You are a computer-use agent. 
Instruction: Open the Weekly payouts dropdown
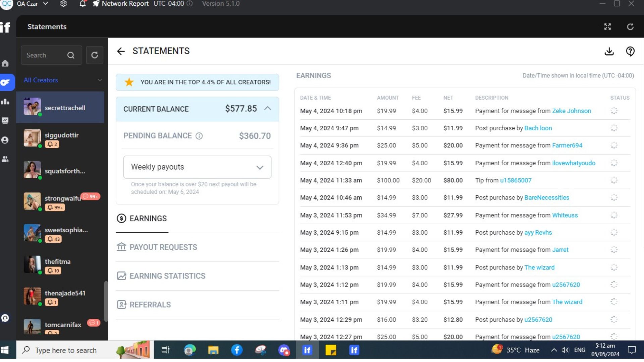tap(197, 167)
